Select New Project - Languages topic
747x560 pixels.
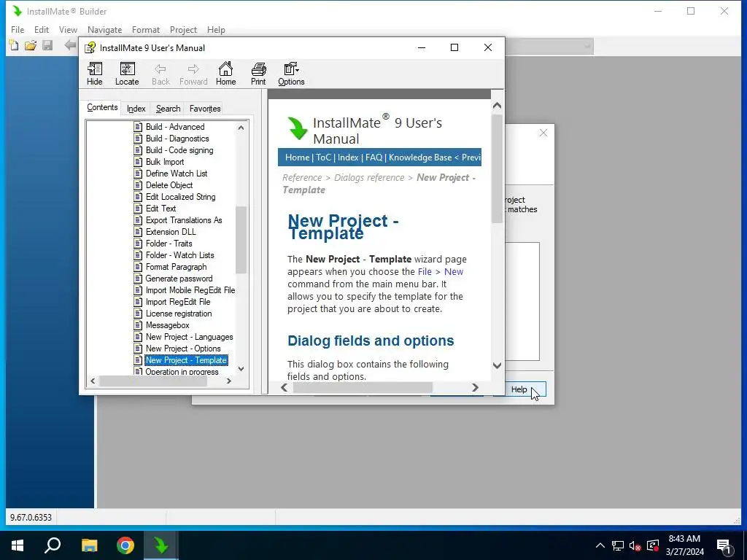tap(189, 337)
